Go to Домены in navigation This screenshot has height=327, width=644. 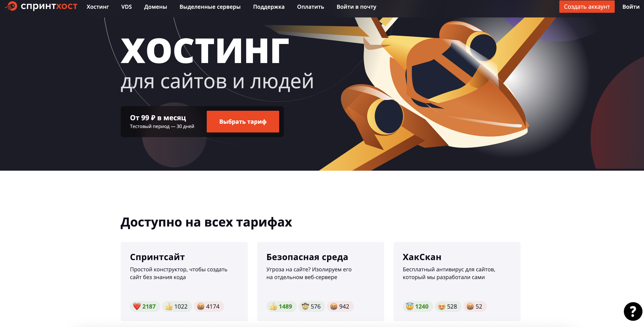[x=156, y=7]
